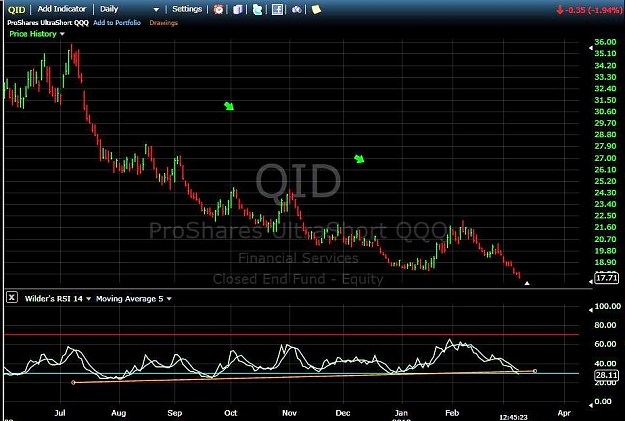Click the ProShares UltraShort QQQ name text
Viewport: 625px width, 421px height.
click(48, 23)
